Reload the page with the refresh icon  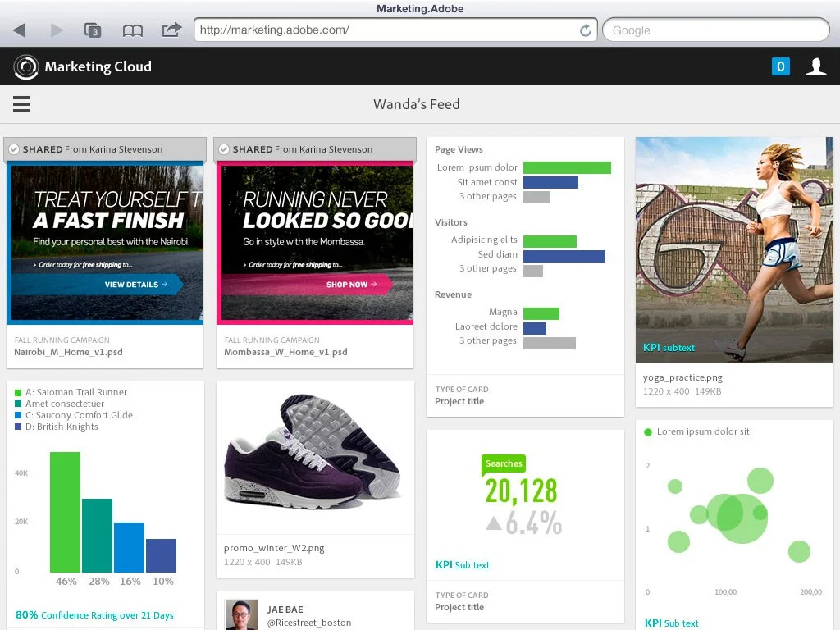pos(586,30)
